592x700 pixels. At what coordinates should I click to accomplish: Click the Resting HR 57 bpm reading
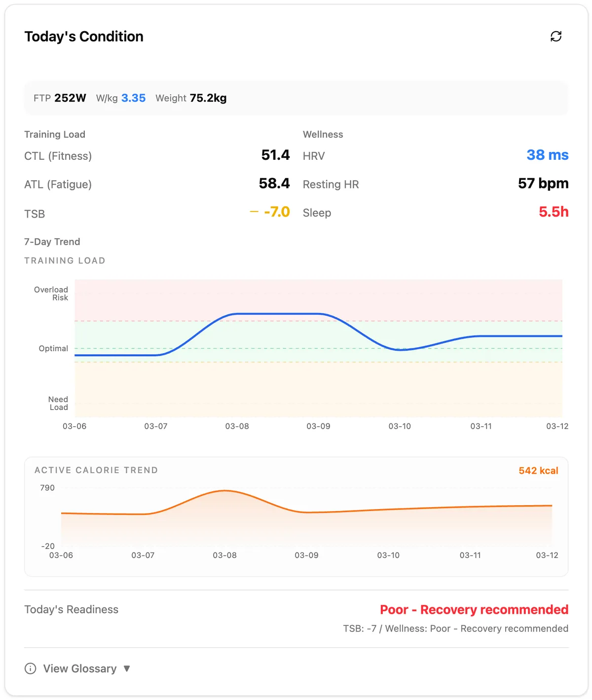(543, 184)
